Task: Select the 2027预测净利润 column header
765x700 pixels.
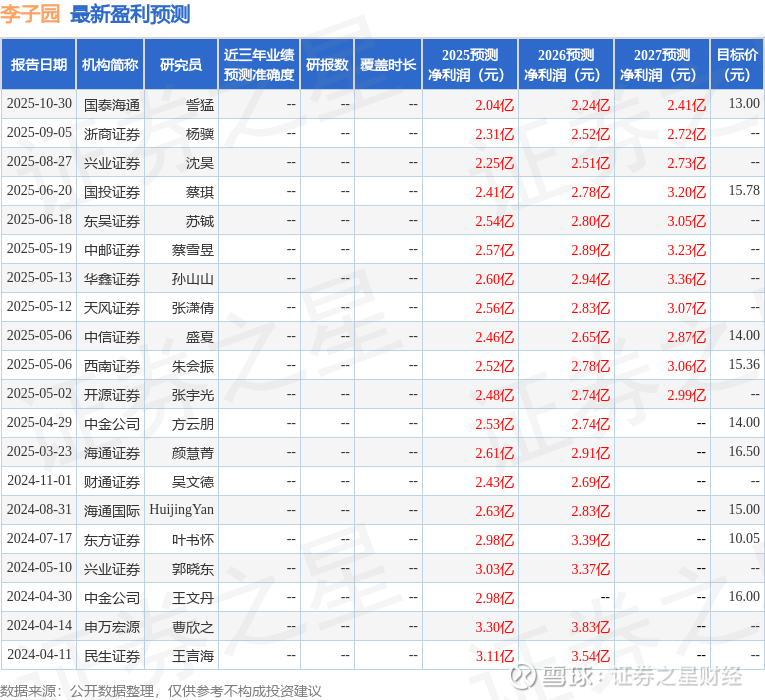Action: (x=662, y=64)
